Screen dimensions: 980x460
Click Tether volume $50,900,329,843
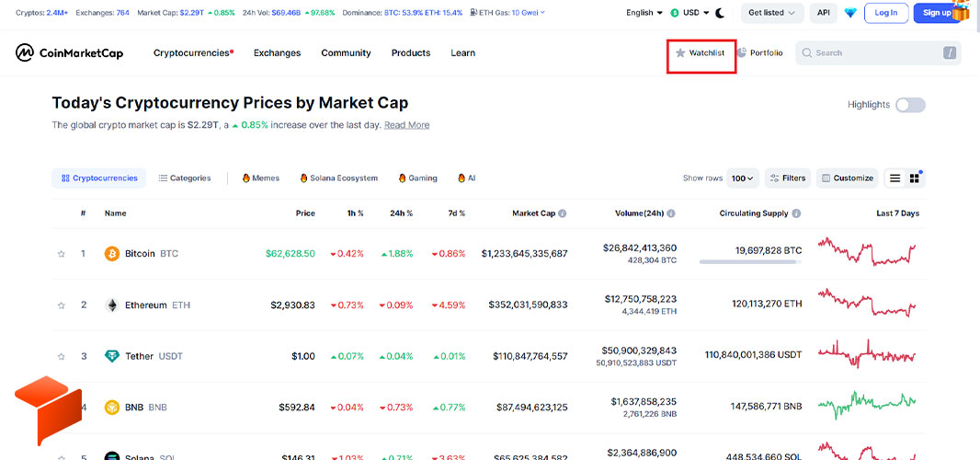tap(639, 351)
